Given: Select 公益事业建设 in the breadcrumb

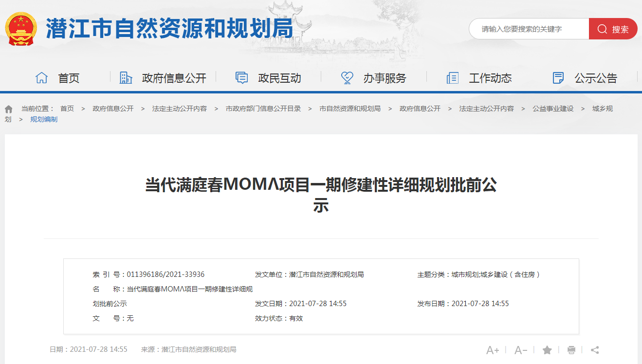Looking at the screenshot, I should (x=553, y=109).
